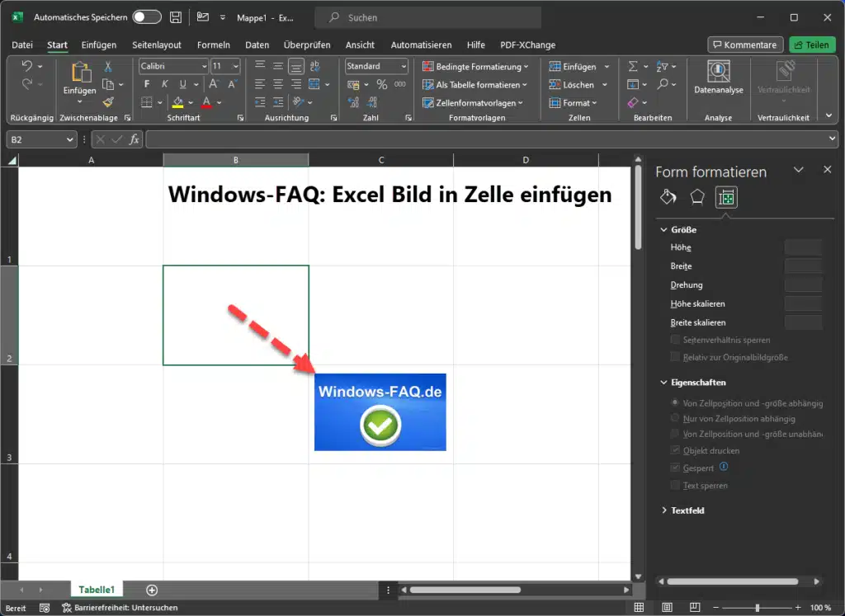The width and height of the screenshot is (845, 616).
Task: Click the zoom slider handle
Action: [x=758, y=608]
